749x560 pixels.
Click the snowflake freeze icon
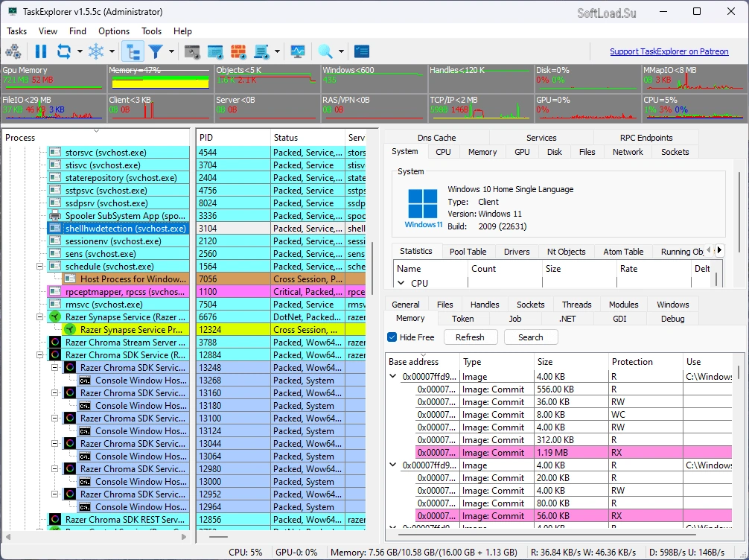[x=96, y=51]
